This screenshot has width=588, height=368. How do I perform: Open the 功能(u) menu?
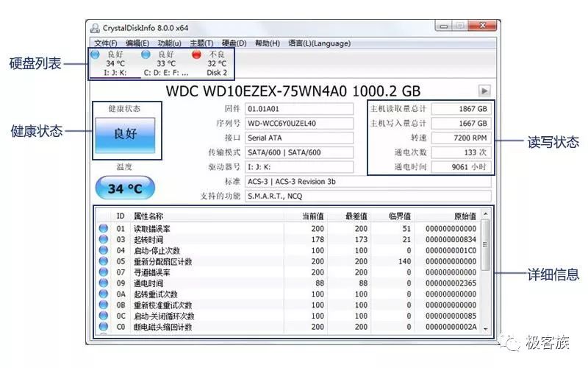tap(169, 43)
